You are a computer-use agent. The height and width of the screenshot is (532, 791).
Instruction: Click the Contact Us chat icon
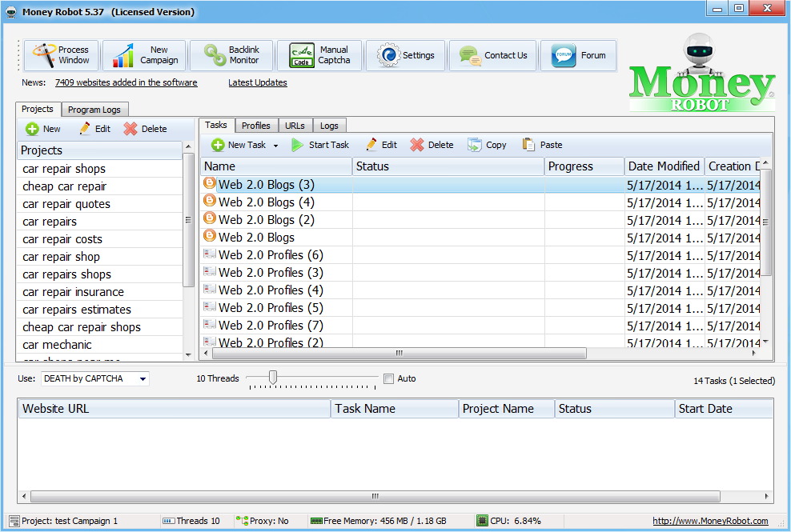click(470, 55)
